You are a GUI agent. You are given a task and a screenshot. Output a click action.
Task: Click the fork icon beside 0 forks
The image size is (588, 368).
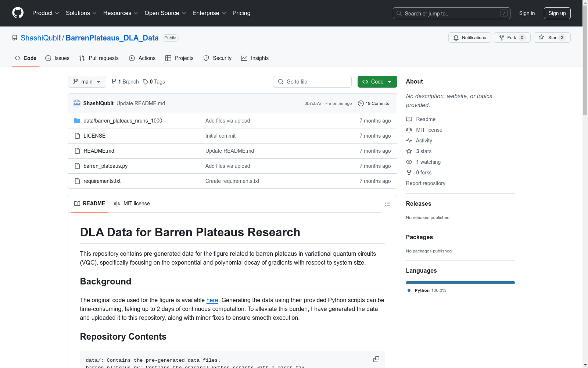coord(409,173)
